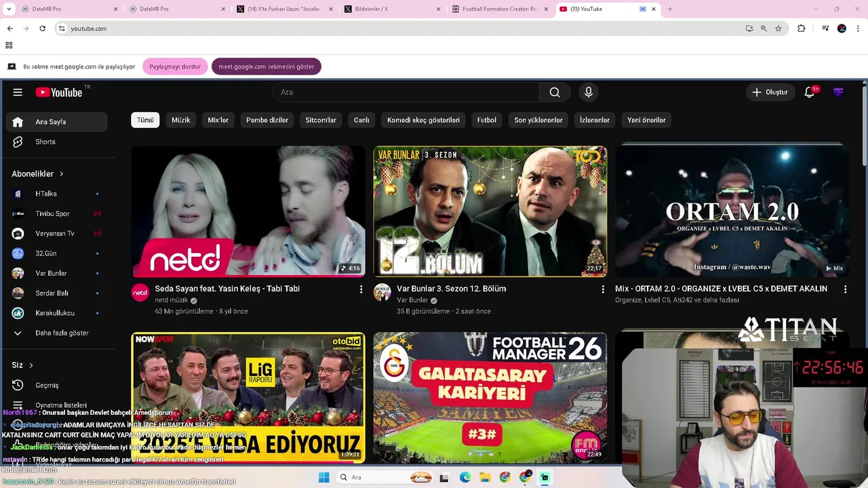The height and width of the screenshot is (488, 868).
Task: Select the Müzik filter chip
Action: pyautogui.click(x=181, y=120)
